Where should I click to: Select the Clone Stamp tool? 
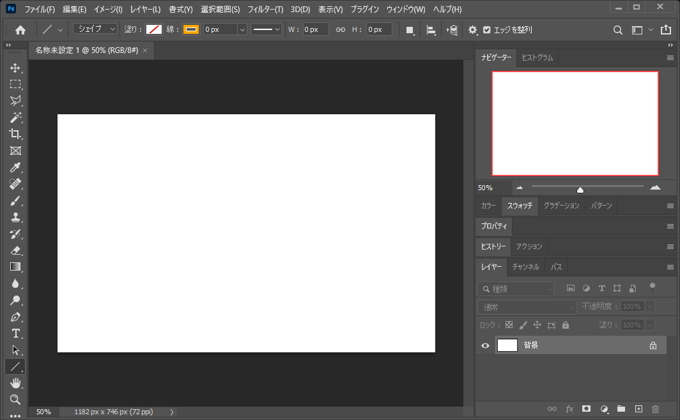[15, 217]
